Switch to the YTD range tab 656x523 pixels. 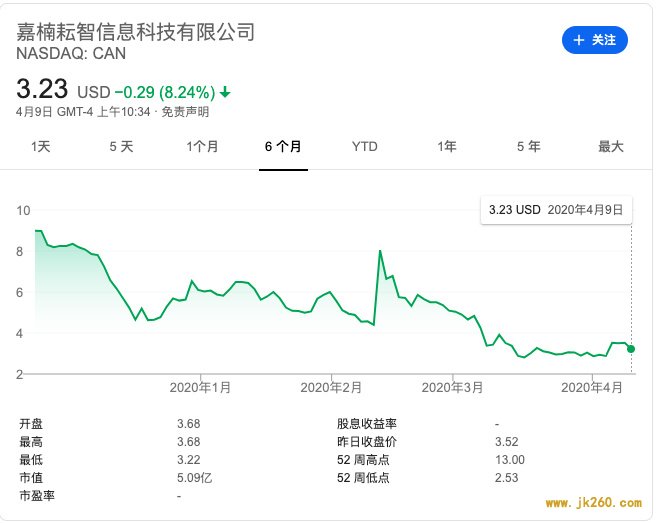point(365,146)
